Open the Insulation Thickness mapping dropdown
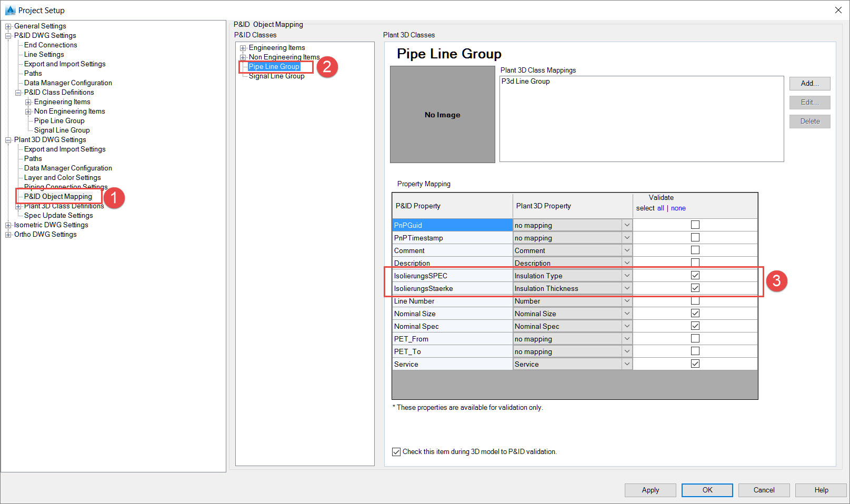 click(626, 288)
